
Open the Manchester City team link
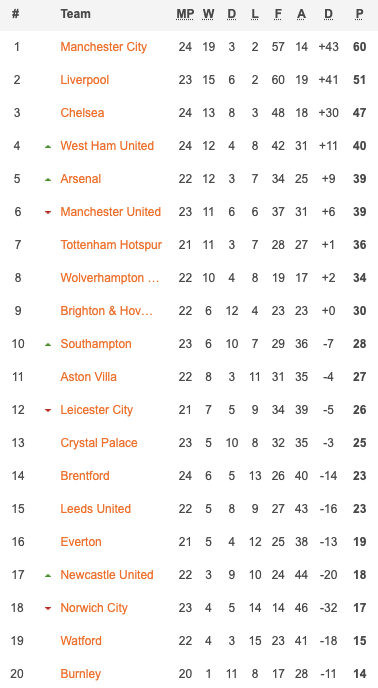(x=104, y=47)
